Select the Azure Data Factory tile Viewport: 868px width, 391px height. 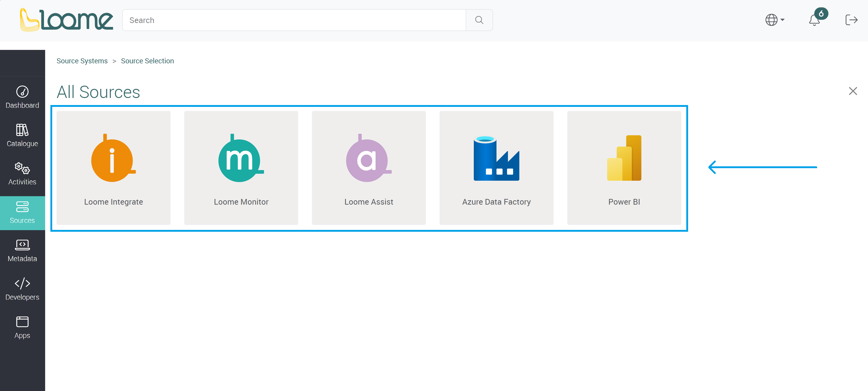click(496, 168)
